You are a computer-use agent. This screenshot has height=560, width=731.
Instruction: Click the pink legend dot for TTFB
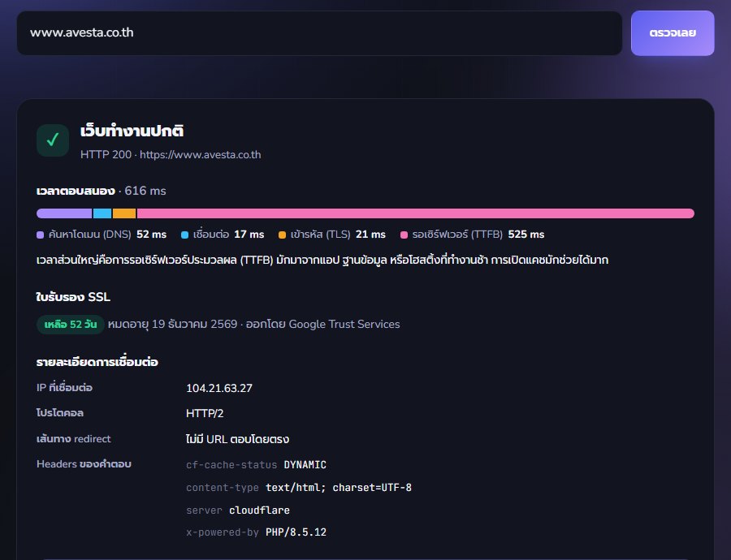[x=404, y=235]
